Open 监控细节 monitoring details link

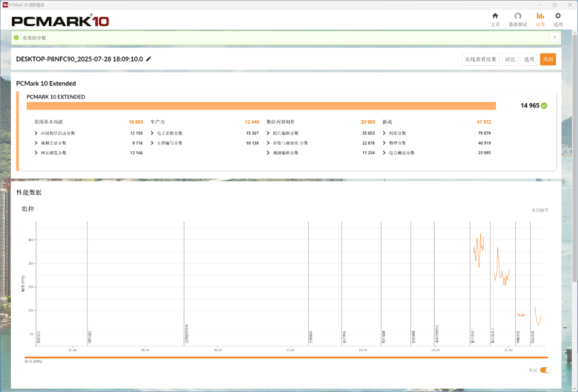click(540, 210)
